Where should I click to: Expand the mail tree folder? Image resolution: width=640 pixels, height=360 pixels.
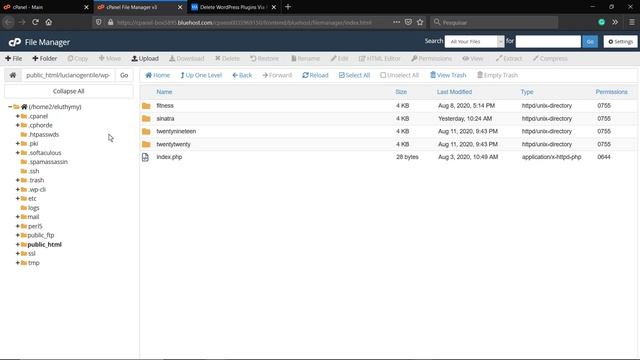pos(18,217)
